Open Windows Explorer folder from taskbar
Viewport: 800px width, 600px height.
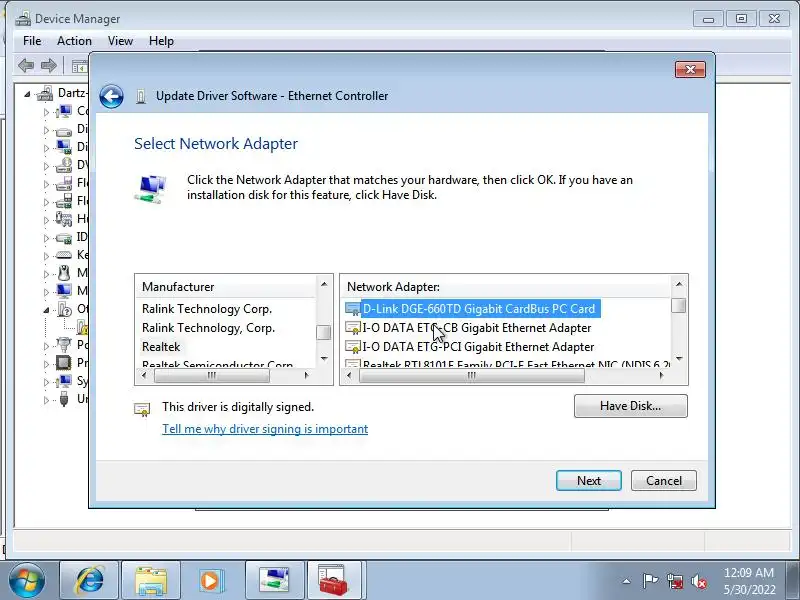tap(151, 581)
